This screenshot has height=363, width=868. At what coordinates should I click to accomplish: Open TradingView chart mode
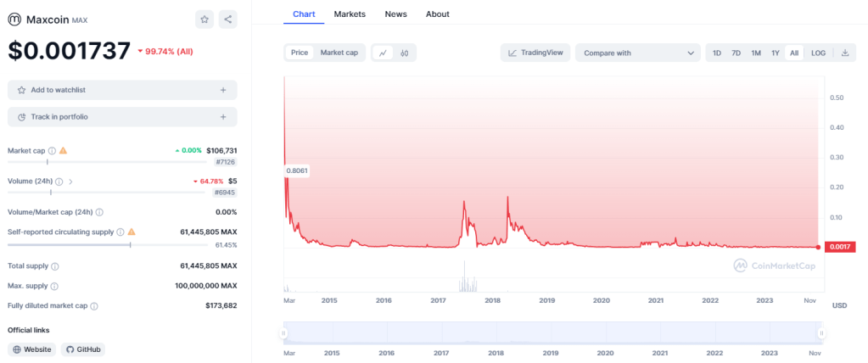point(535,53)
